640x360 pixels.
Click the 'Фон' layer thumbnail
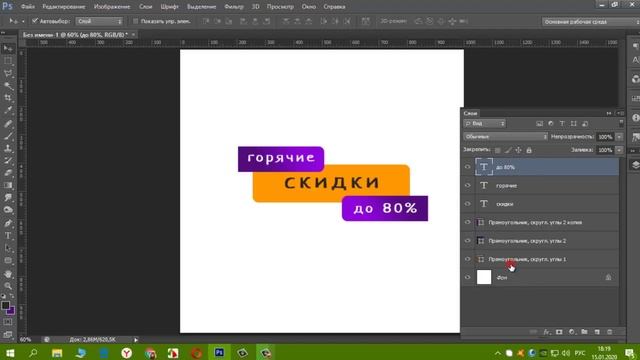[x=484, y=277]
